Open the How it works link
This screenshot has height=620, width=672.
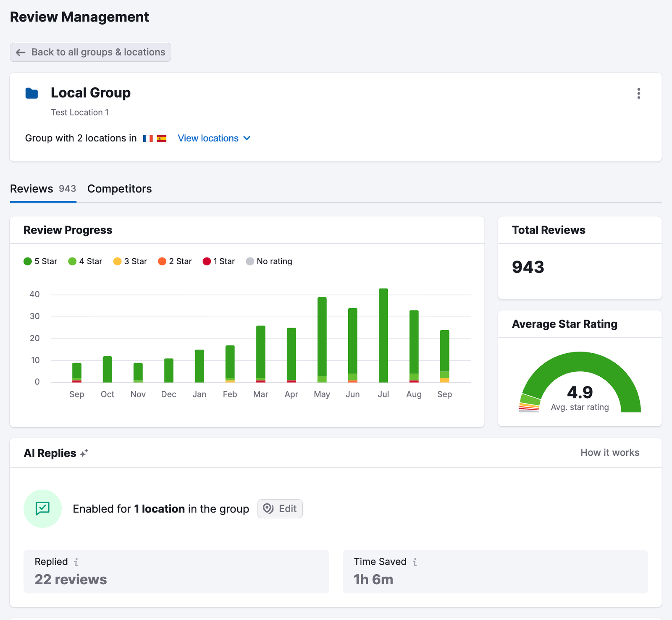click(x=609, y=453)
